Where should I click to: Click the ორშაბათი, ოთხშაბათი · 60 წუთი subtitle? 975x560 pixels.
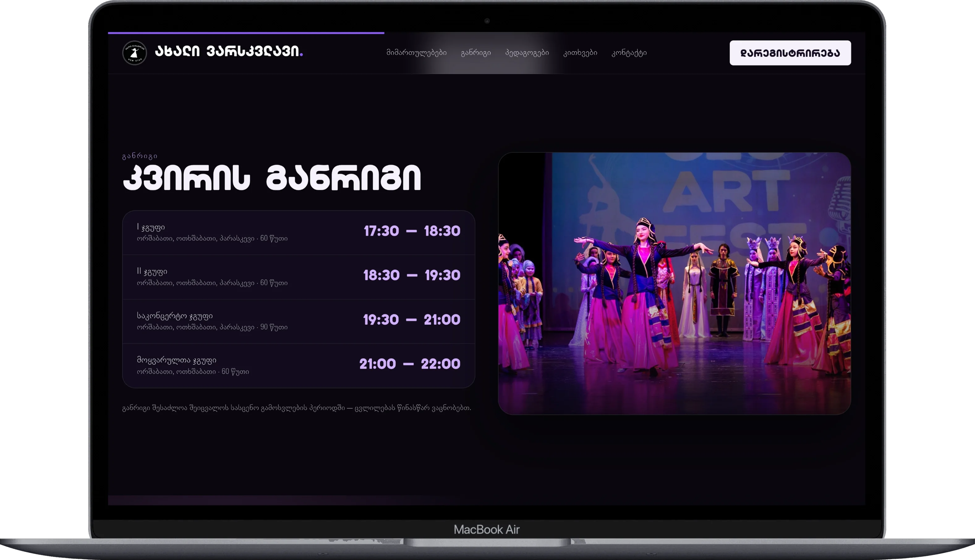coord(193,372)
